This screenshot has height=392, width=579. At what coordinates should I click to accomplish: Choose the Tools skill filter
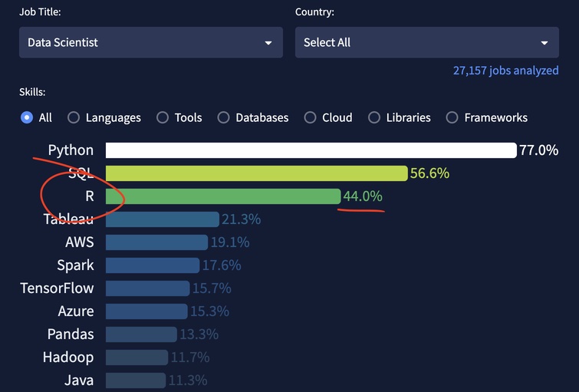point(163,117)
